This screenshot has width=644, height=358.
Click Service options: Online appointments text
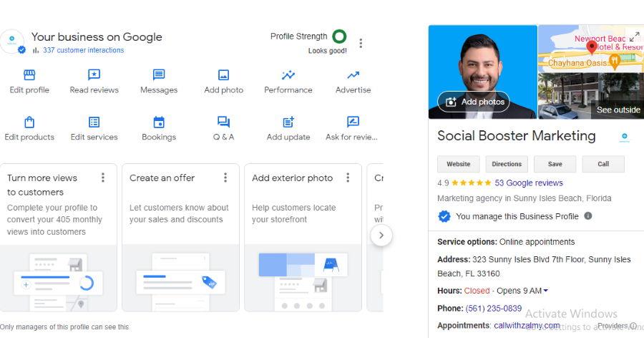[x=506, y=242]
